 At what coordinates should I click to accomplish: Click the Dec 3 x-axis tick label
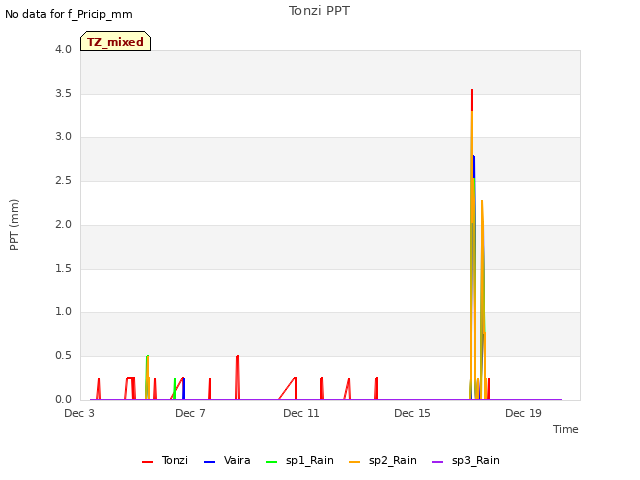(x=80, y=413)
